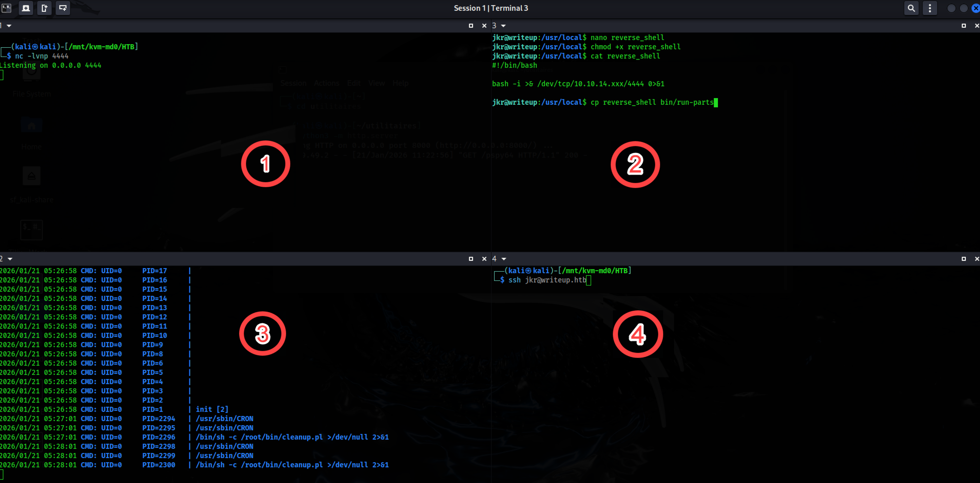980x483 pixels.
Task: Expand terminal 1 title dropdown arrow
Action: point(9,25)
